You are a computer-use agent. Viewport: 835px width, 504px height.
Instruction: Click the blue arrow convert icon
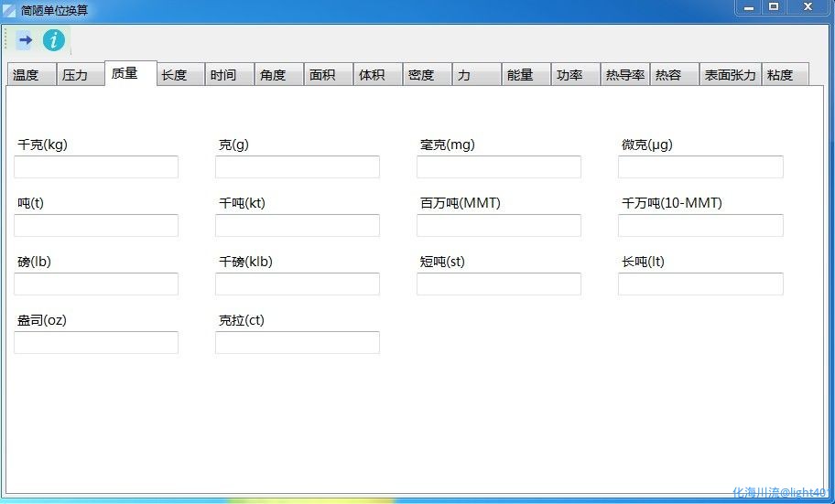(x=25, y=40)
